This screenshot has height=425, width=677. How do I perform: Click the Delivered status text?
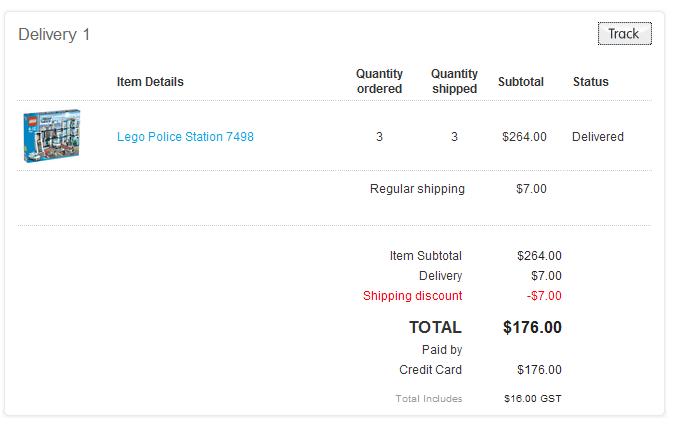point(597,137)
